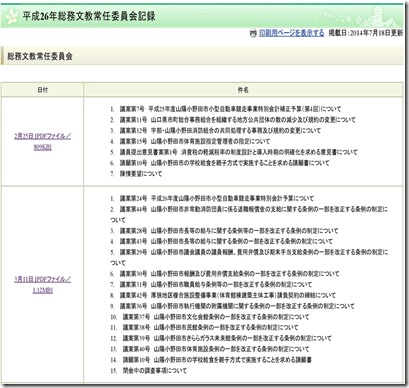409x388 pixels.
Task: Select the 議案第7号 小型自動車競走事業特別会計補正予算 item
Action: 230,109
